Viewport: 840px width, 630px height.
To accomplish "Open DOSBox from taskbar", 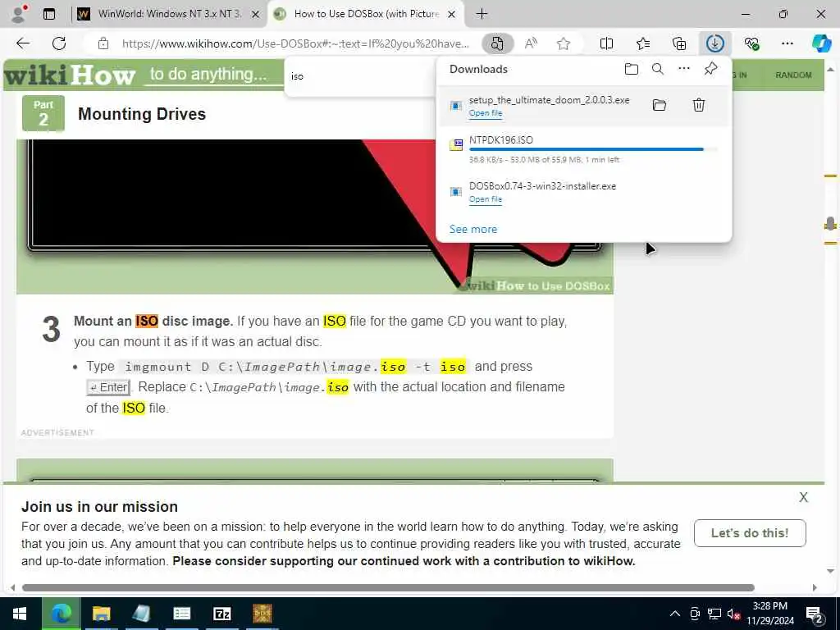I will click(x=262, y=614).
